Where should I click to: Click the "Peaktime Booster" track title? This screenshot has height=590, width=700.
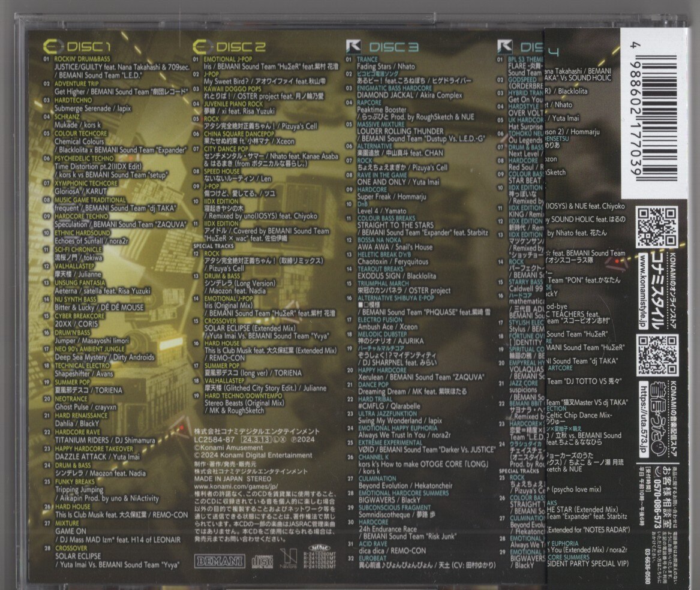tap(381, 110)
